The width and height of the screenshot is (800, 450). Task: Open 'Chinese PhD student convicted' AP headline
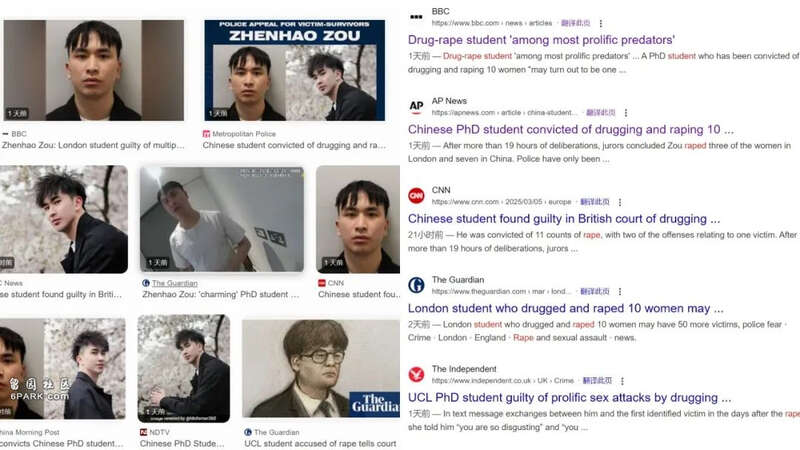[x=570, y=130]
